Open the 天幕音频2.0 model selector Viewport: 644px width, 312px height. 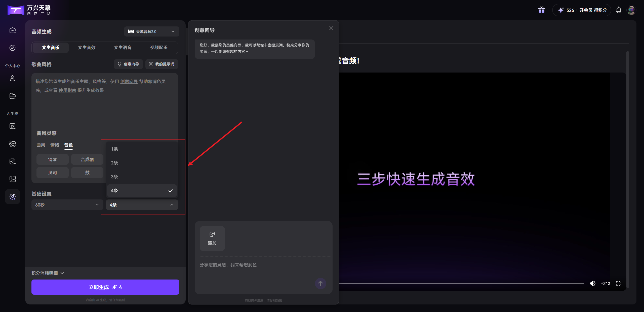(x=151, y=31)
